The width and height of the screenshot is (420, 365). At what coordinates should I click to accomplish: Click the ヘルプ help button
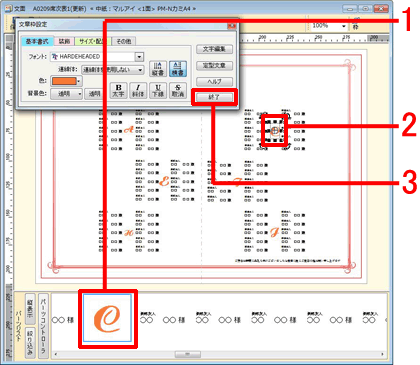tap(214, 81)
